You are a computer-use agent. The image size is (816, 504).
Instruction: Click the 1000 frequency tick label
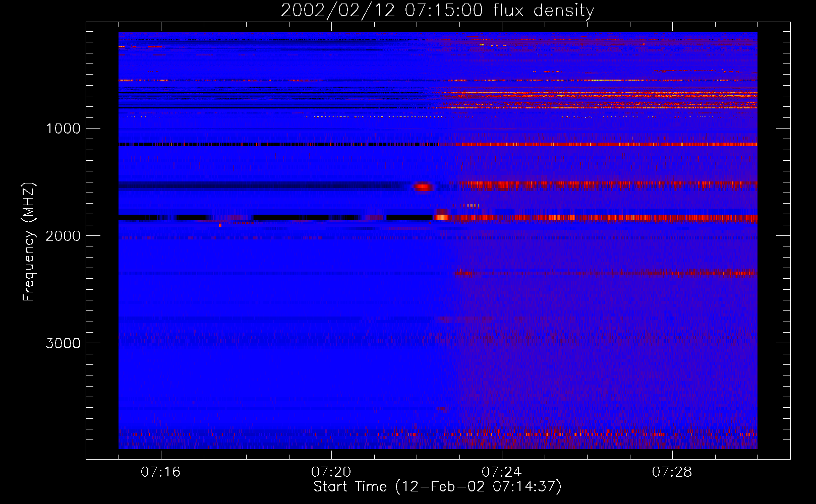tap(63, 129)
